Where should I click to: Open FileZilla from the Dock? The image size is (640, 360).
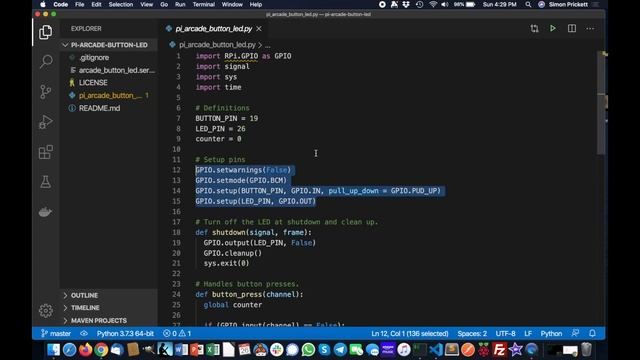click(499, 349)
